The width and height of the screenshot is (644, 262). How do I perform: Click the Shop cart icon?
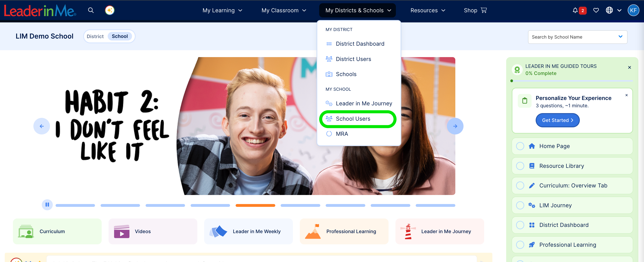484,10
